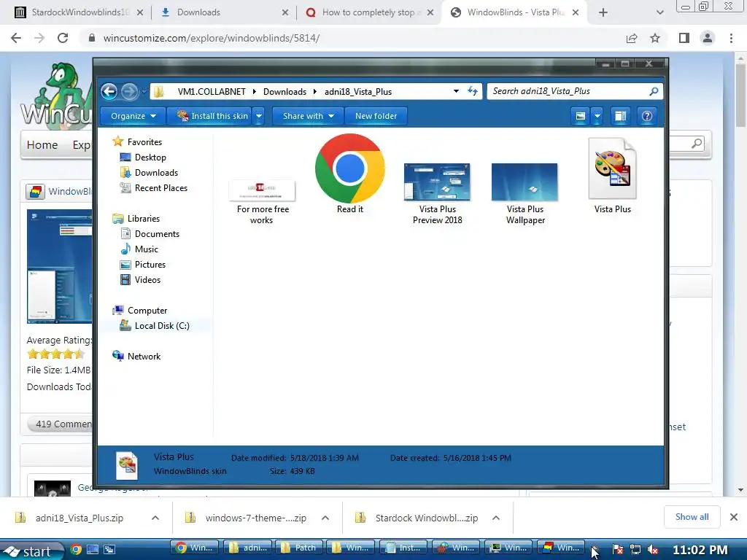This screenshot has width=747, height=560.
Task: Go forward in the Explorer window
Action: pyautogui.click(x=129, y=91)
